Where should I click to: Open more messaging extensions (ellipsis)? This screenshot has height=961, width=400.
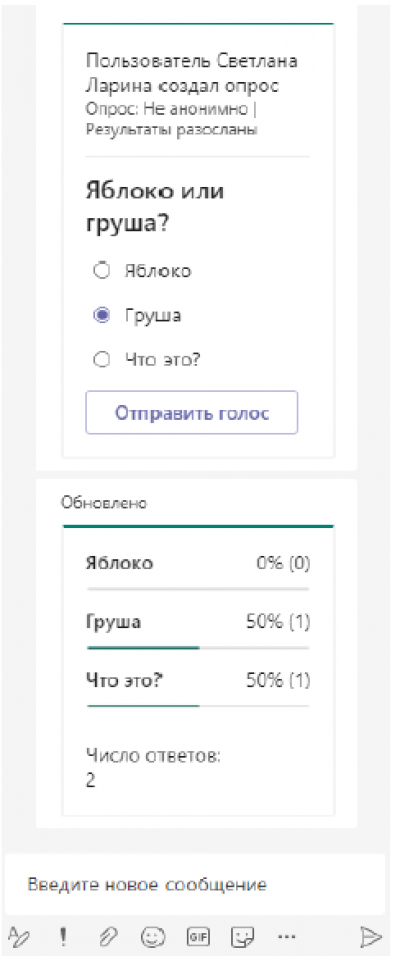(287, 936)
